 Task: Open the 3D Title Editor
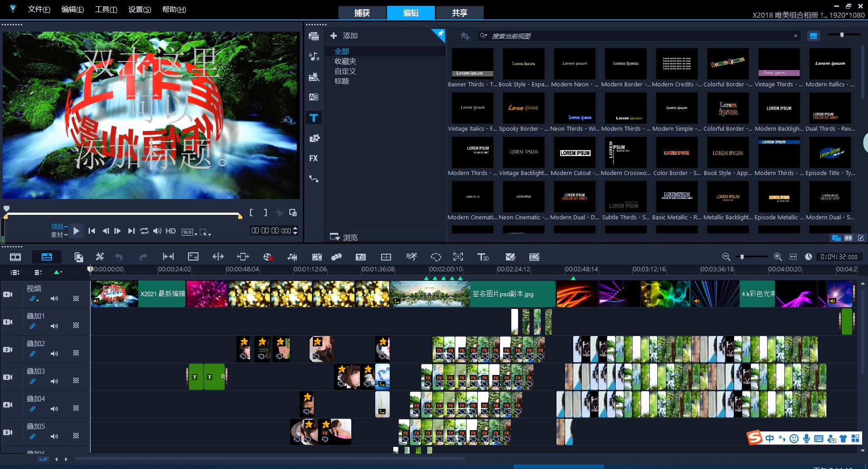coord(483,257)
